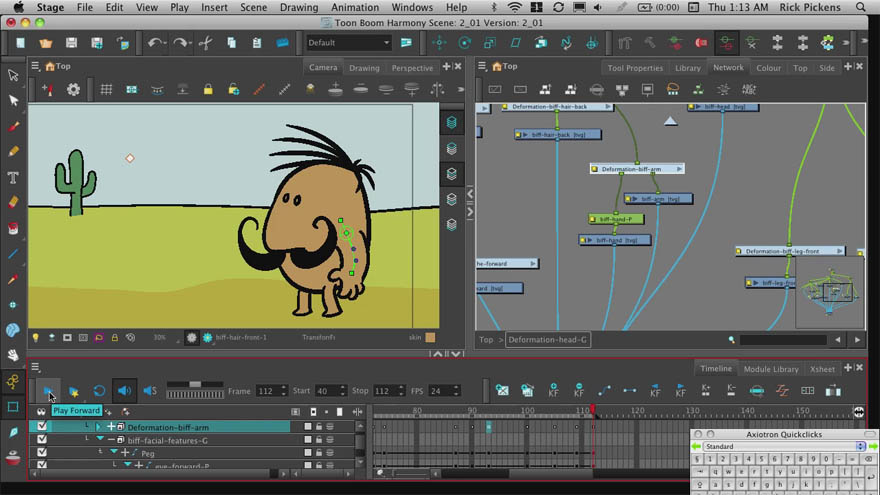Image resolution: width=880 pixels, height=495 pixels.
Task: Select the Paint bucket tool
Action: click(x=13, y=228)
